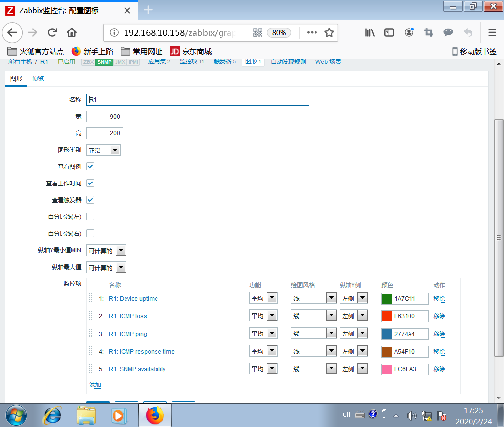Open 绘图风格 dropdown for SNMP availability
The height and width of the screenshot is (427, 504).
(314, 368)
